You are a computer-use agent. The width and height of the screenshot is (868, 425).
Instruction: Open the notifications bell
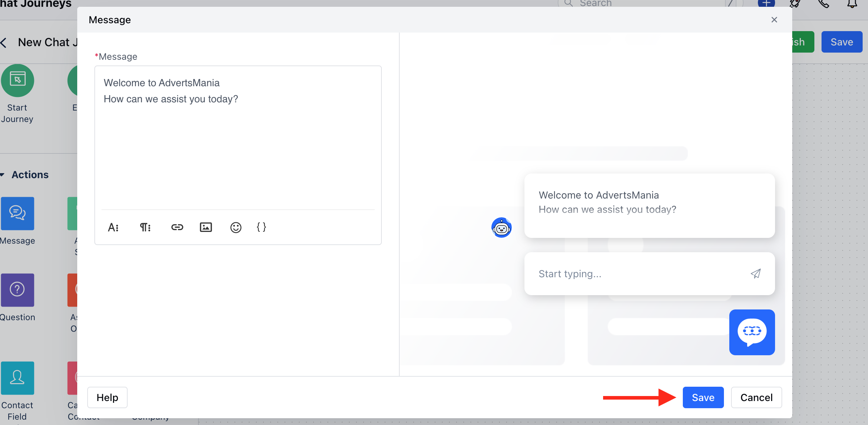click(852, 4)
